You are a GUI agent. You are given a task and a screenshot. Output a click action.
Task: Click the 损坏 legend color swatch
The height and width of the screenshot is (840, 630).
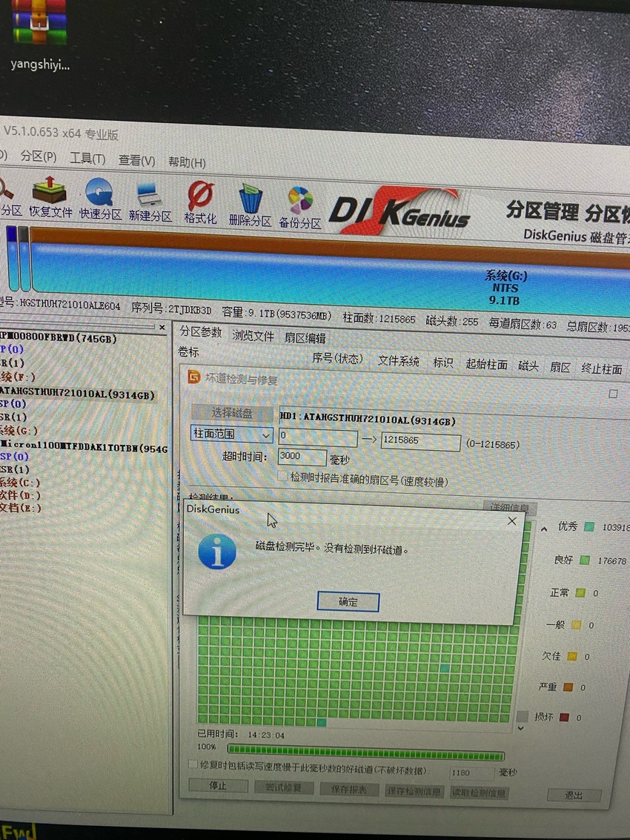[x=564, y=718]
